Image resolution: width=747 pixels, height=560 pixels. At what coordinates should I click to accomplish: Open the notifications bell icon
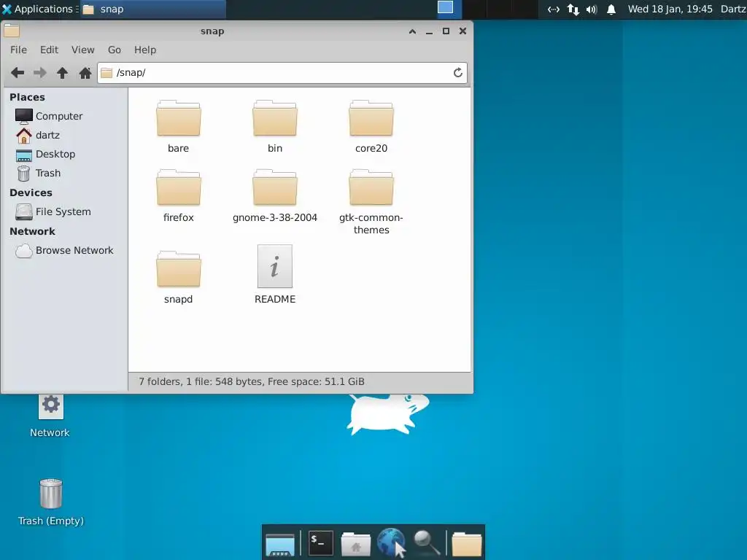611,9
